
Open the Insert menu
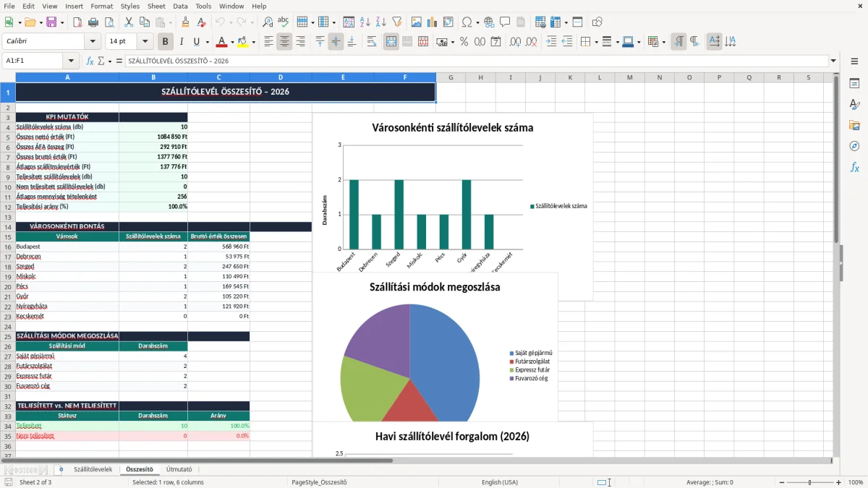click(74, 6)
